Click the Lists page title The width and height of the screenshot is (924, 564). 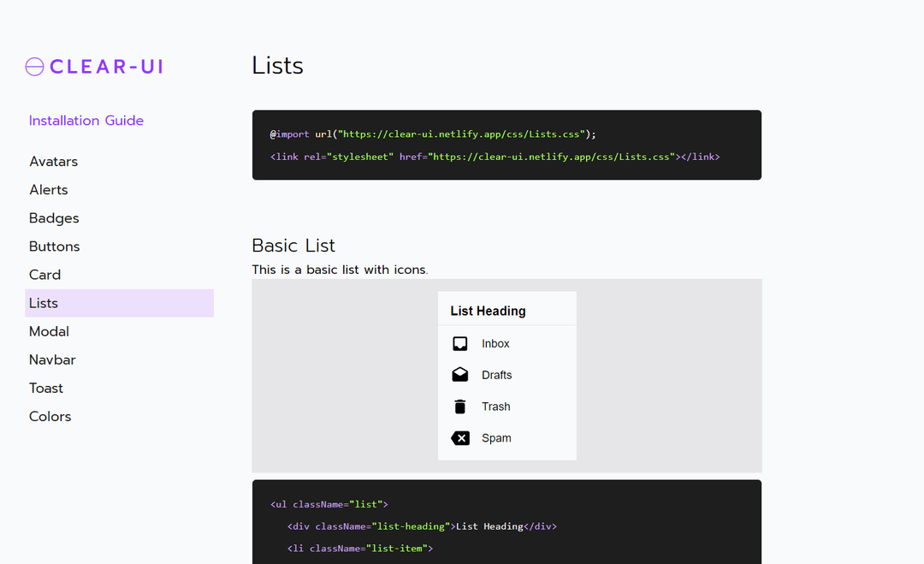tap(277, 65)
